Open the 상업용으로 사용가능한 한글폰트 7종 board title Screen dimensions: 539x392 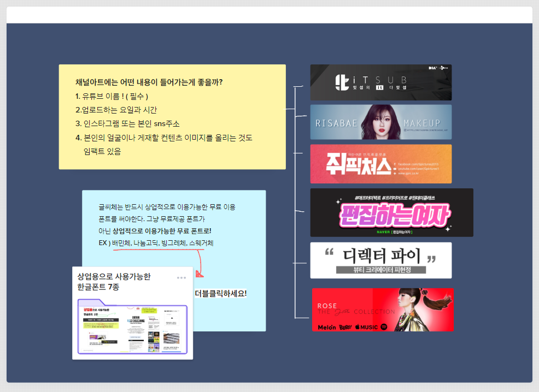tap(114, 281)
